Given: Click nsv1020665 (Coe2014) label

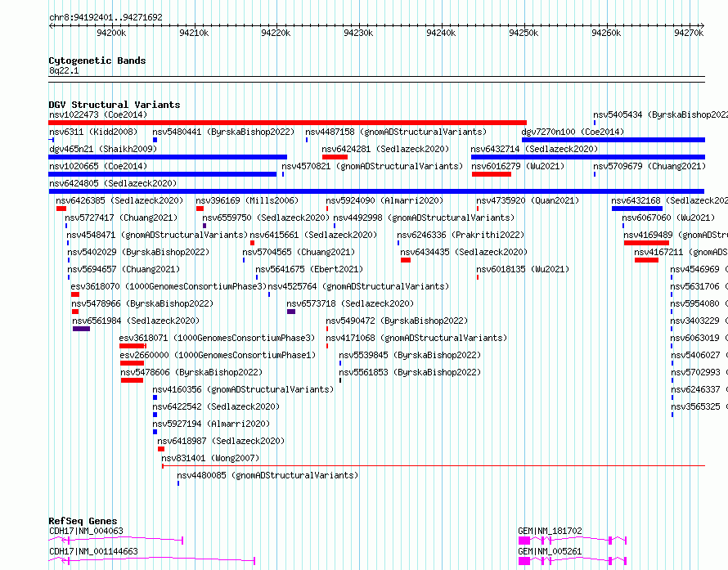Looking at the screenshot, I should pos(98,166).
